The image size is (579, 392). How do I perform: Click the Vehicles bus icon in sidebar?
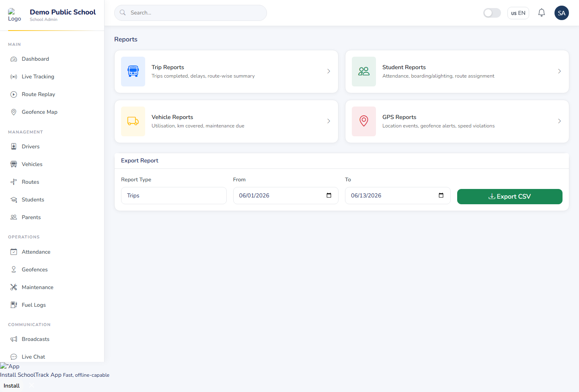point(14,164)
